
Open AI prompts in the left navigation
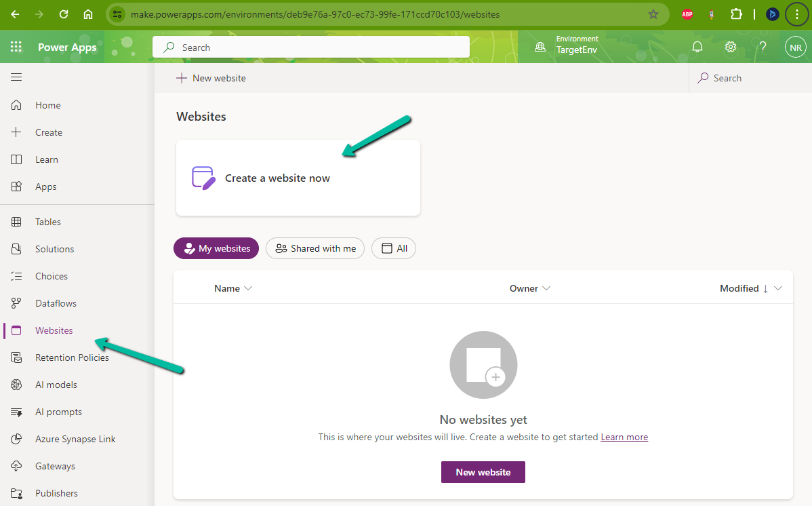click(58, 412)
